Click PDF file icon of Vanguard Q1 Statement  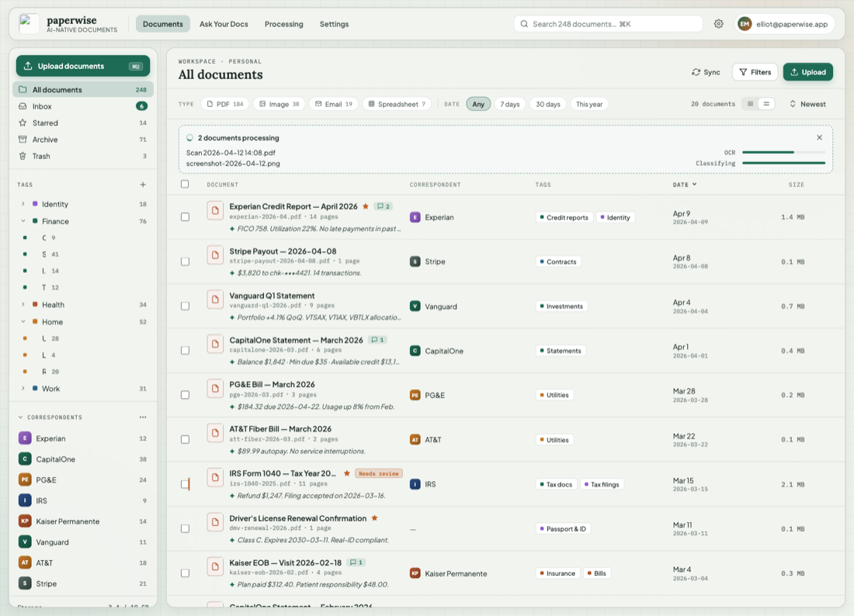[x=215, y=299]
